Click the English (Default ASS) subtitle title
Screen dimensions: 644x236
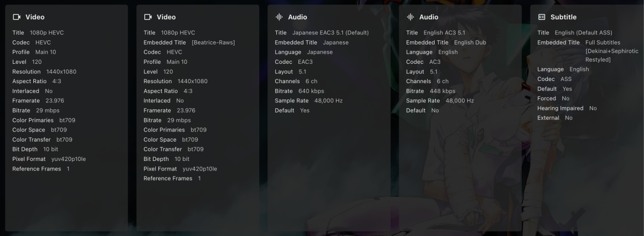tap(583, 33)
